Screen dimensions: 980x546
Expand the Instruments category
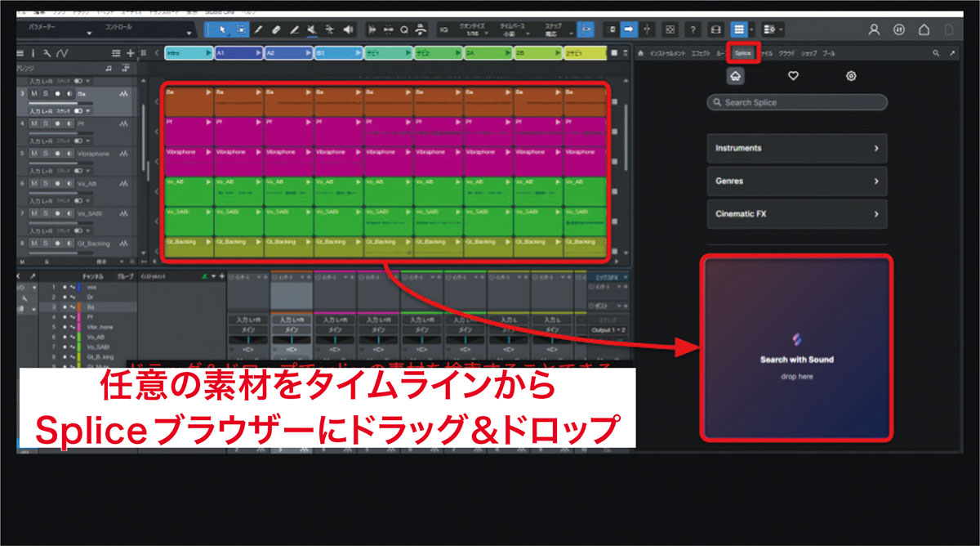[x=797, y=149]
